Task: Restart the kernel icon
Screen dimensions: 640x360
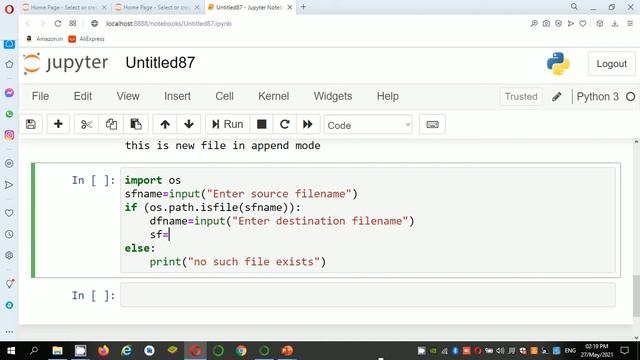Action: 284,124
